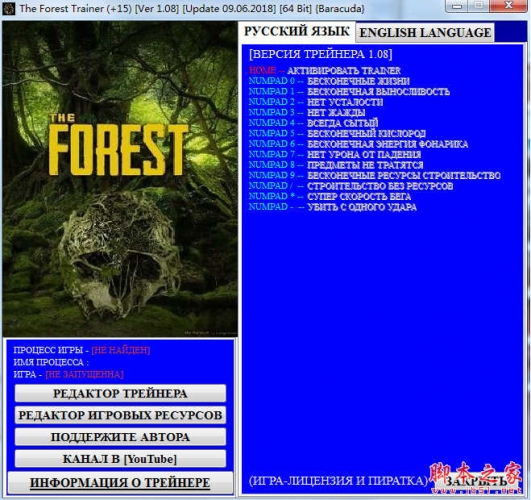Image resolution: width=531 pixels, height=500 pixels.
Task: Click the ЗАКРЫТЬ button
Action: coord(477,482)
